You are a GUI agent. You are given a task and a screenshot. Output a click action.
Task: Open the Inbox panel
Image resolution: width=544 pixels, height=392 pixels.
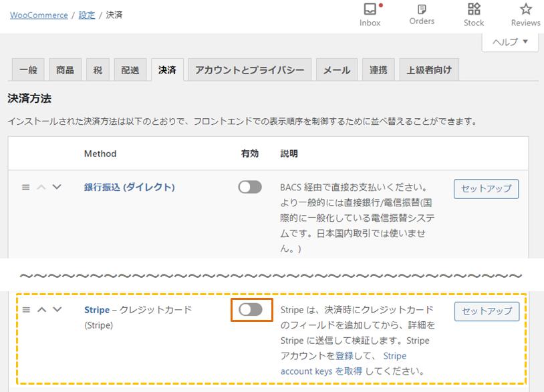[x=370, y=13]
